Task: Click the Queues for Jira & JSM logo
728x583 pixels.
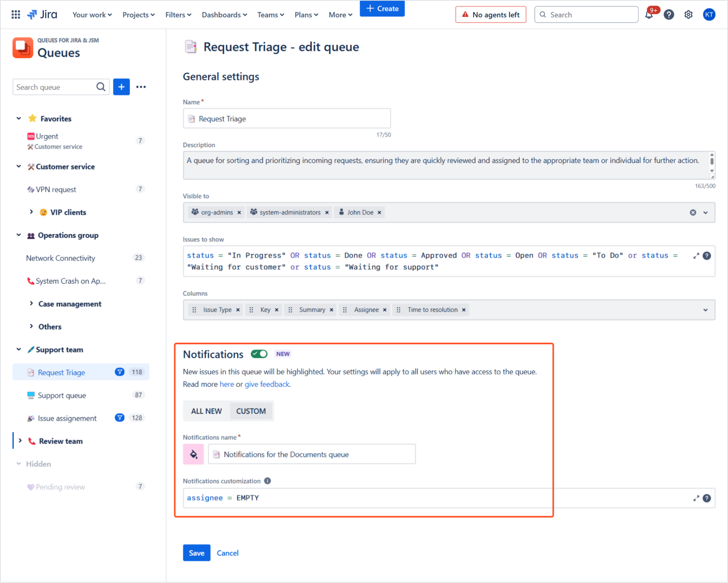Action: [x=23, y=47]
